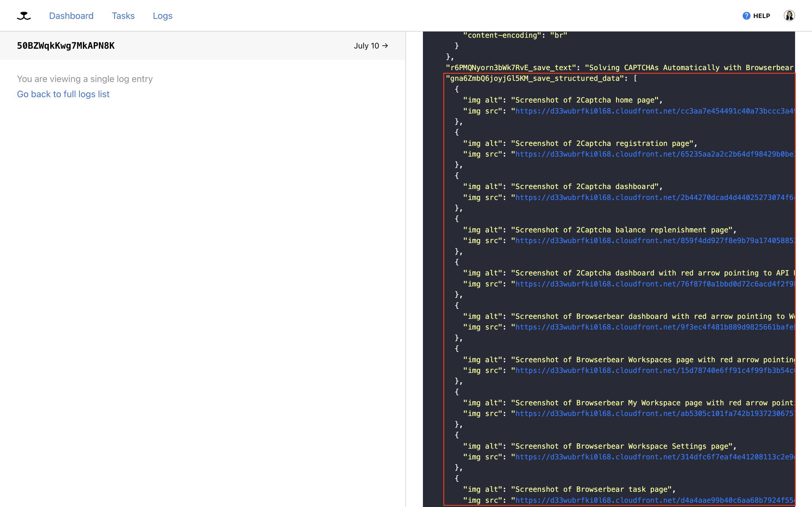812x507 pixels.
Task: Click the question mark Help icon
Action: tap(747, 16)
